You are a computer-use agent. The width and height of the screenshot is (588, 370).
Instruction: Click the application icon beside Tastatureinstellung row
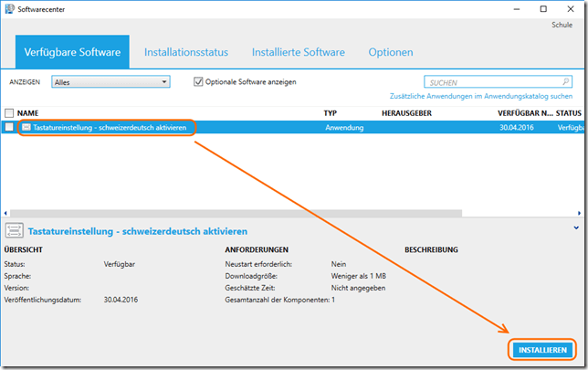pyautogui.click(x=26, y=127)
